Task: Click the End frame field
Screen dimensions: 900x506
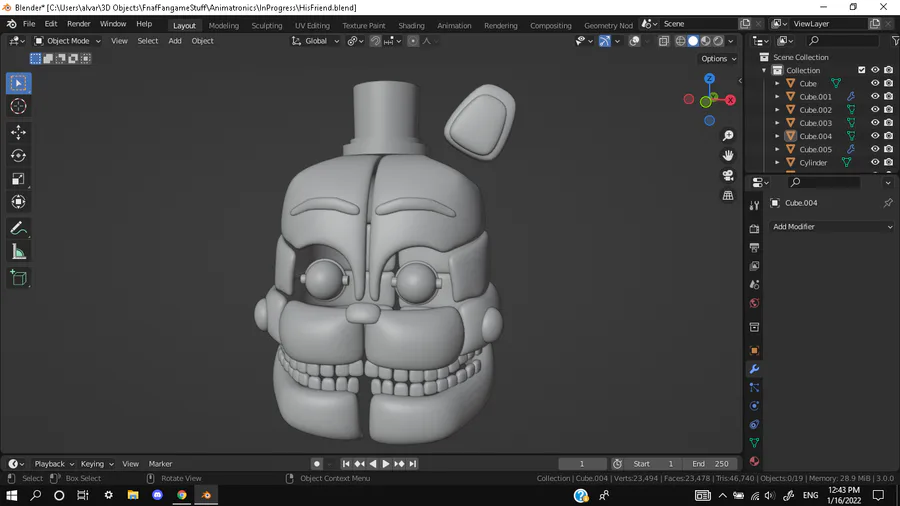Action: pos(710,464)
